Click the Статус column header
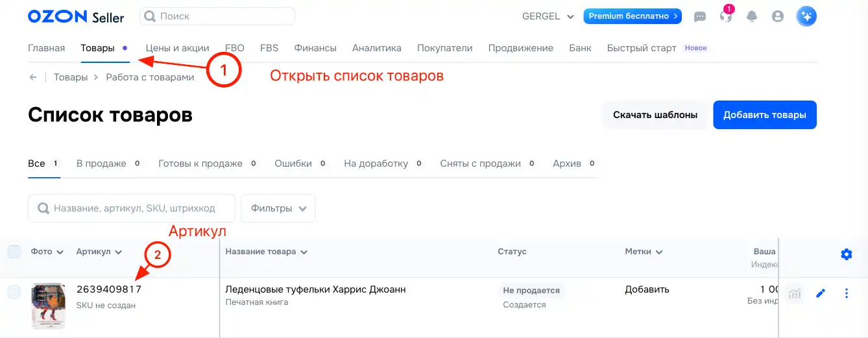This screenshot has height=338, width=868. tap(512, 252)
